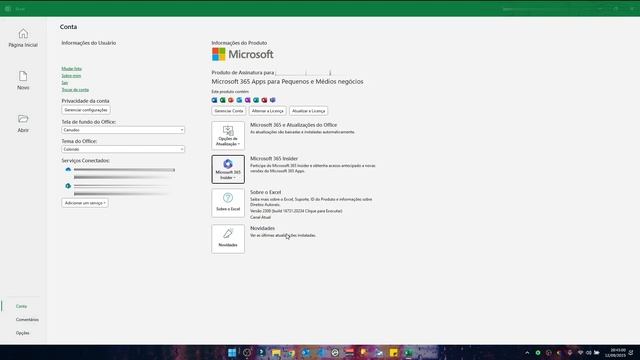The width and height of the screenshot is (640, 360).
Task: Select the Teams icon in product list
Action: click(273, 100)
